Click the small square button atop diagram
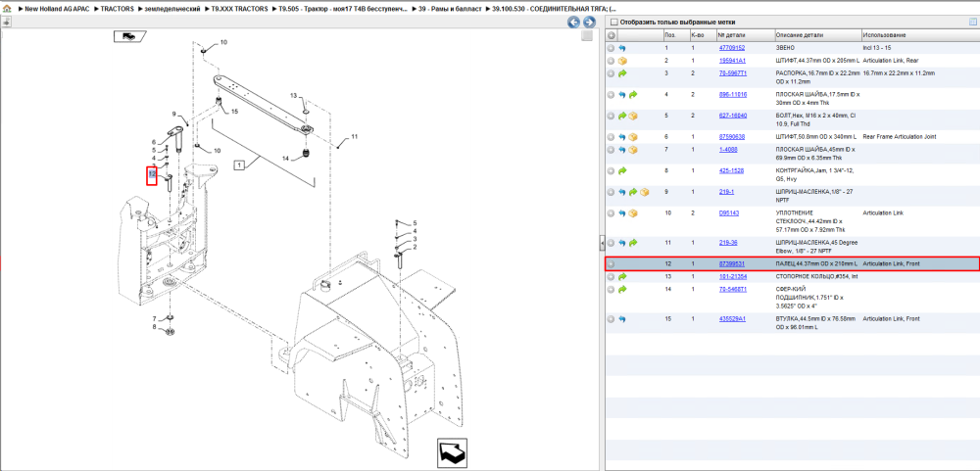 586,36
